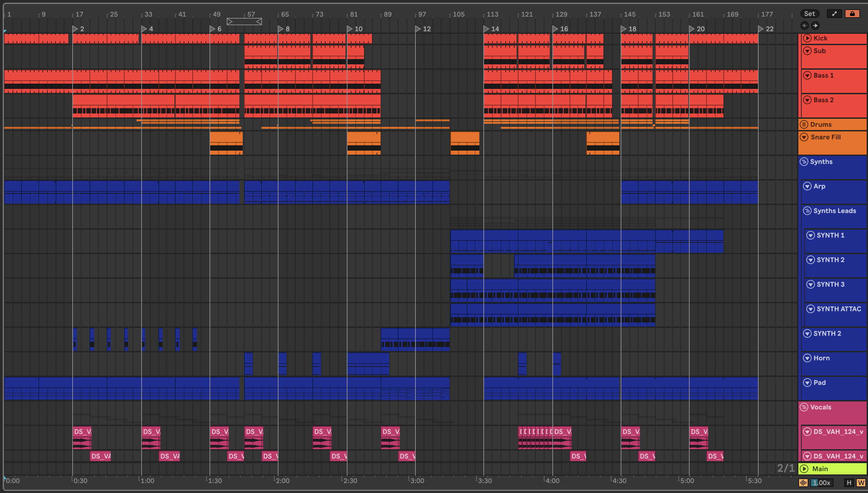Go to next locator arrow
Image resolution: width=868 pixels, height=493 pixels.
(816, 26)
